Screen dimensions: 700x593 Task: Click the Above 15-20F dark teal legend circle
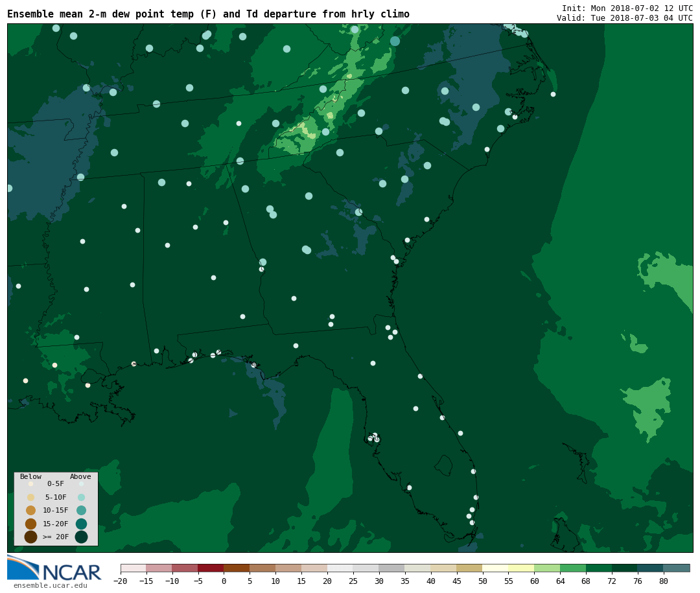(81, 524)
